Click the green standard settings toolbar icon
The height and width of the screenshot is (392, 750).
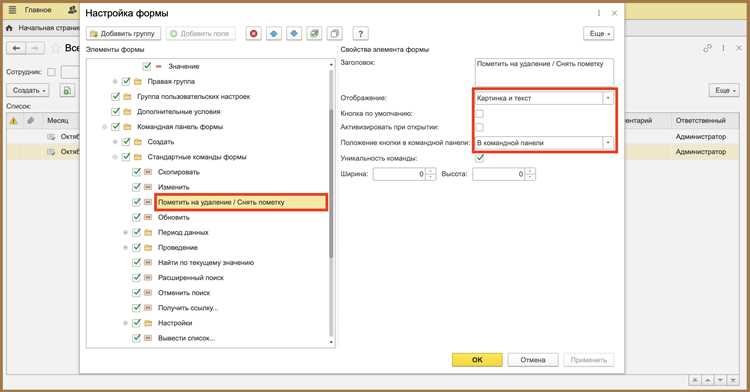click(x=314, y=33)
